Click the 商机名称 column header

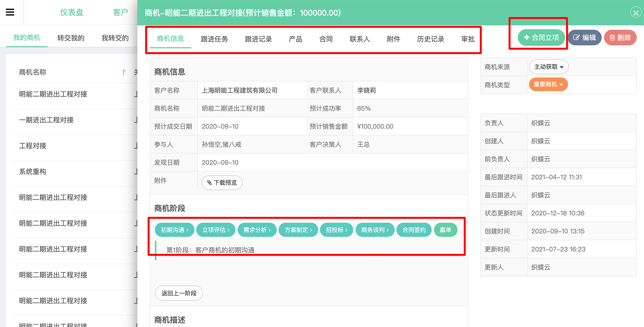click(x=33, y=72)
